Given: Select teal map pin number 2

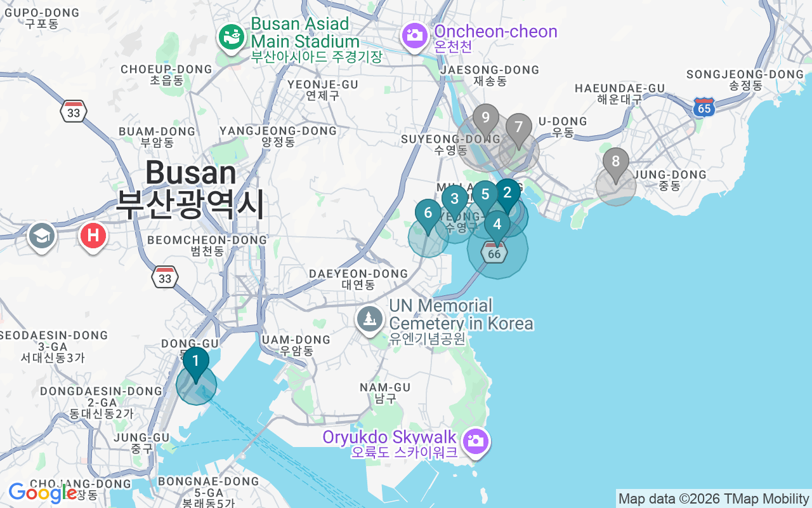Looking at the screenshot, I should point(507,195).
